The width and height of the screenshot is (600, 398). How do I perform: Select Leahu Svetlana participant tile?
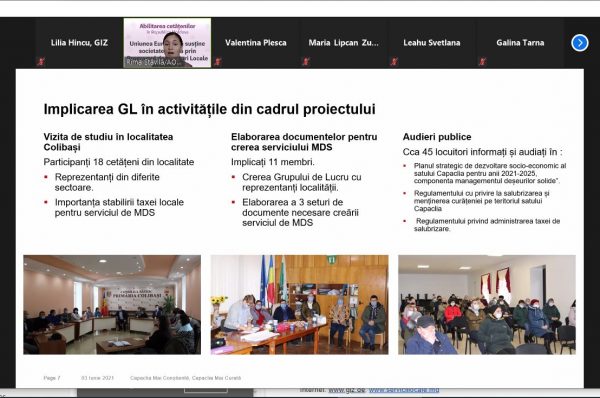pos(432,43)
